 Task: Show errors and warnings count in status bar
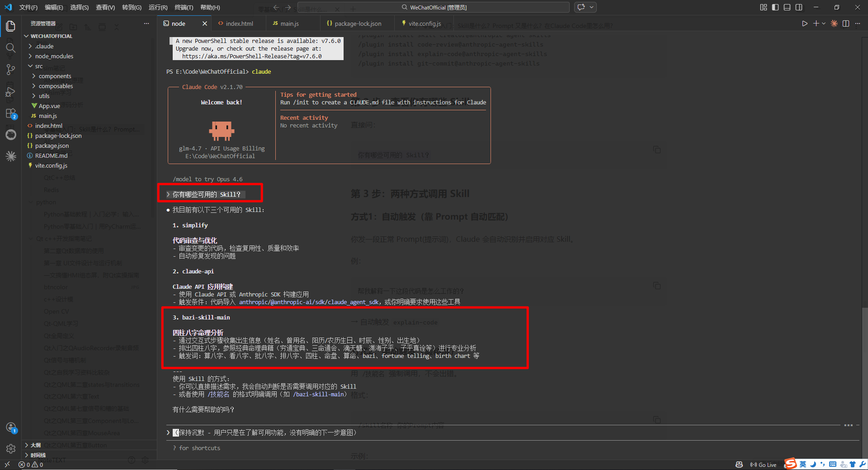[31, 465]
